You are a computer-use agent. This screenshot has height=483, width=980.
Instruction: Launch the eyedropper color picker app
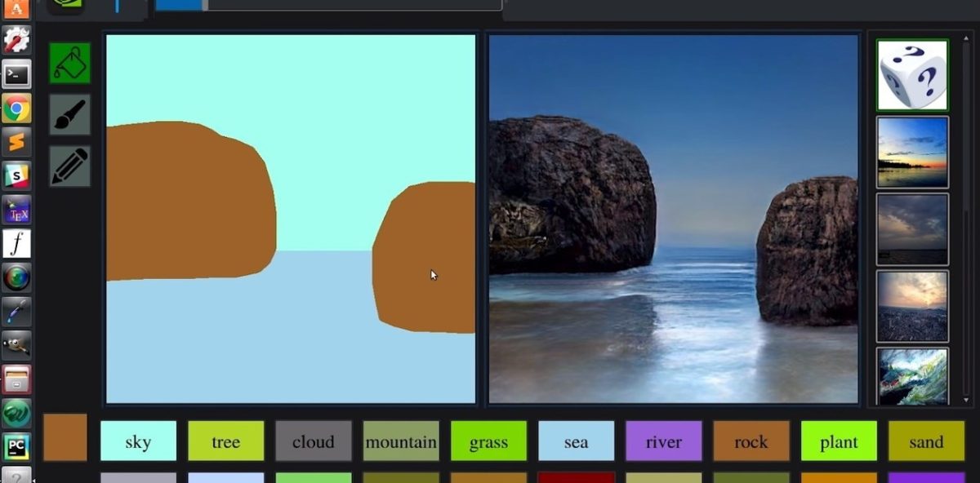(16, 311)
